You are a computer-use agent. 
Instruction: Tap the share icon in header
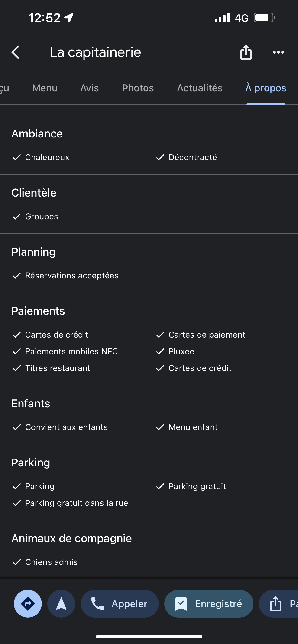[246, 52]
